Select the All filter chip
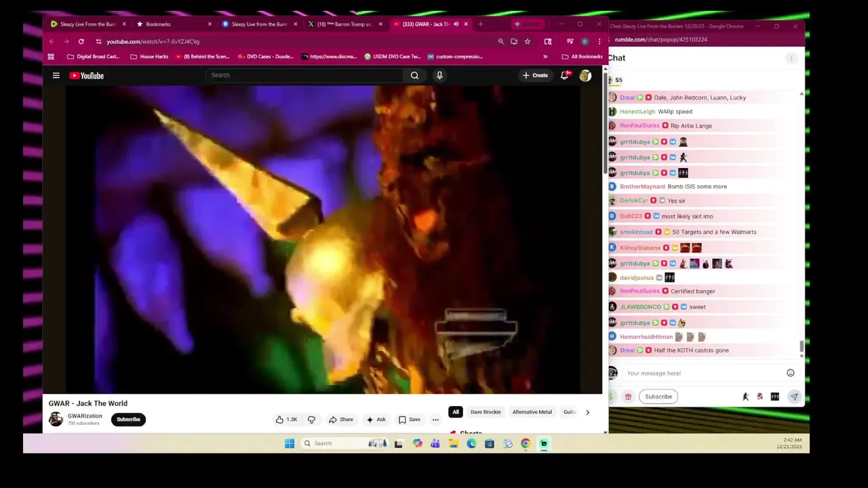The width and height of the screenshot is (868, 488). click(x=456, y=412)
